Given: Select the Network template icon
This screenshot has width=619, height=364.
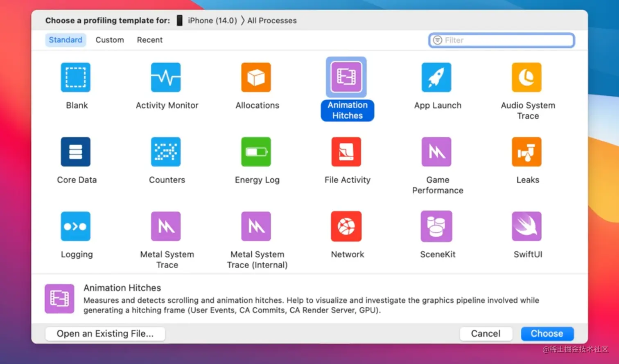Looking at the screenshot, I should click(346, 226).
